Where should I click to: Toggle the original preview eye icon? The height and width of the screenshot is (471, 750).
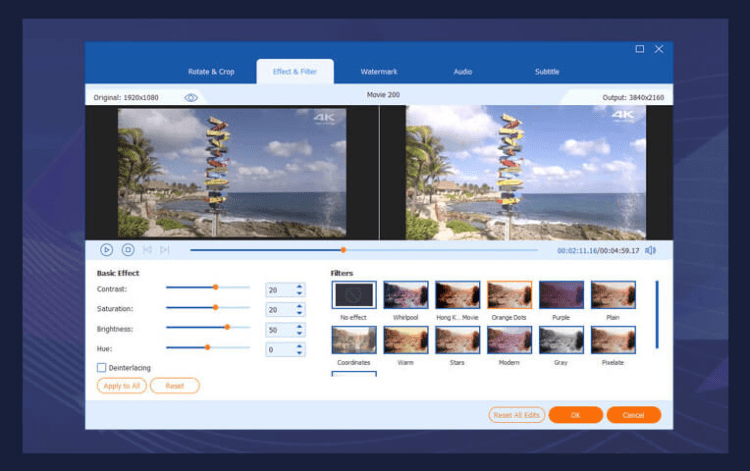[191, 98]
